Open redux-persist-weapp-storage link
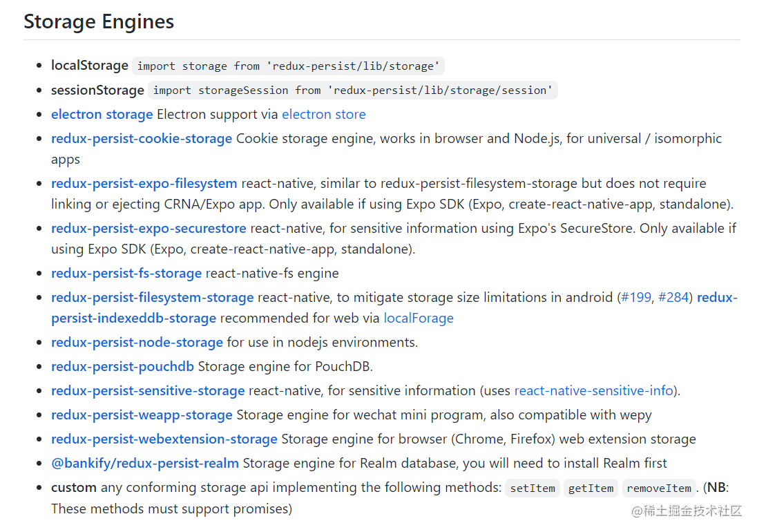 point(142,415)
